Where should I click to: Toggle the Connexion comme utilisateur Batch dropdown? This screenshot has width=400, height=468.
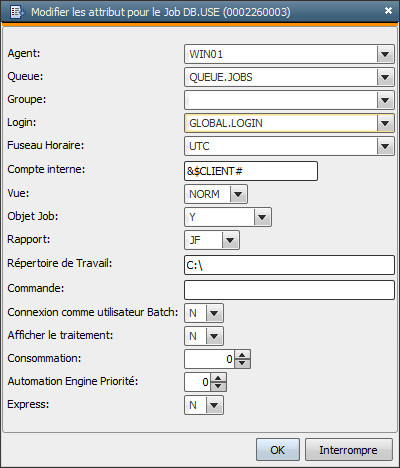click(214, 313)
